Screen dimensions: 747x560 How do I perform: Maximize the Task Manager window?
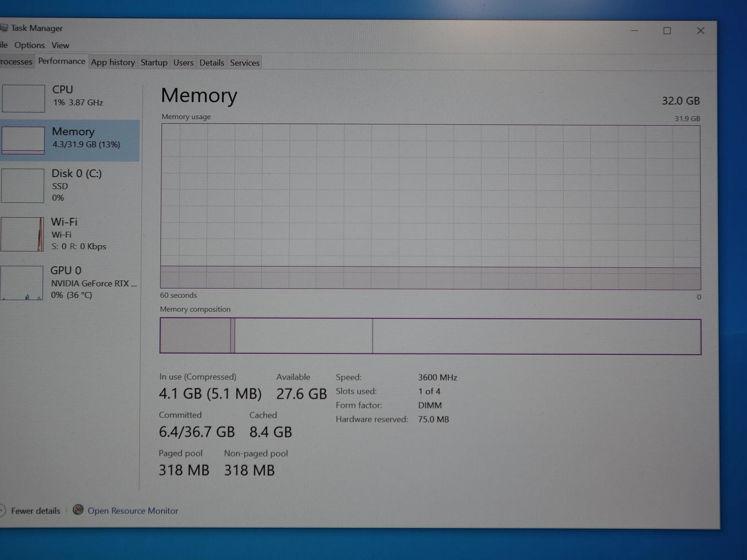click(667, 31)
